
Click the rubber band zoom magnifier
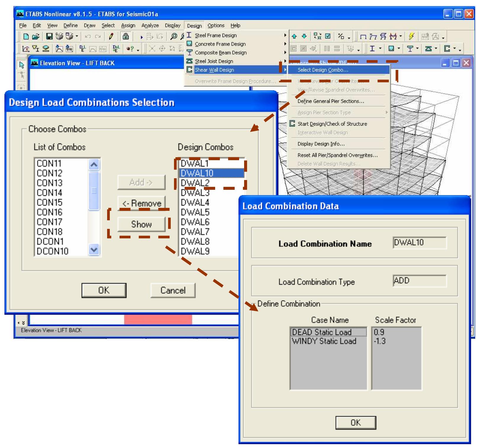pyautogui.click(x=174, y=36)
